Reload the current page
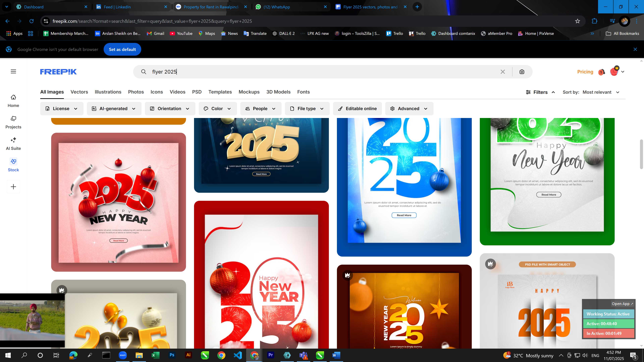644x362 pixels. 32,21
